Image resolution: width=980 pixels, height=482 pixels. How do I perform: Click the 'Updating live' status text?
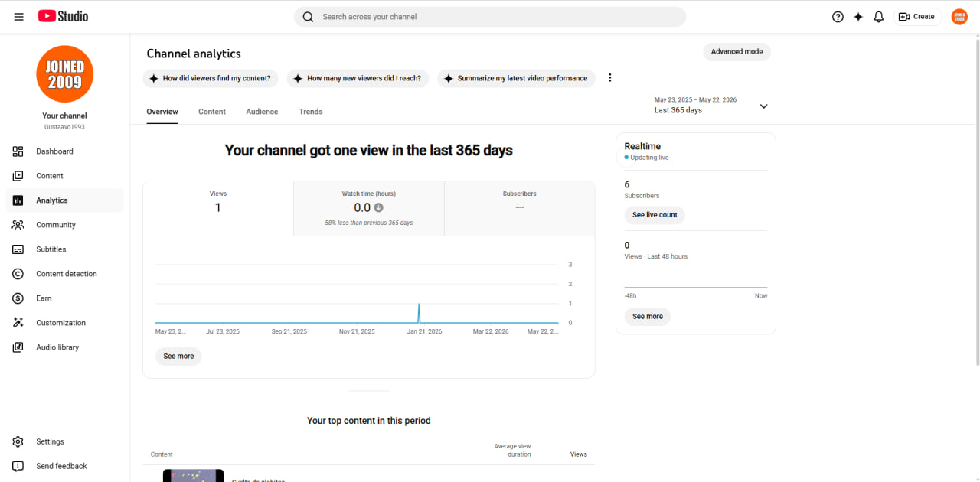(649, 158)
